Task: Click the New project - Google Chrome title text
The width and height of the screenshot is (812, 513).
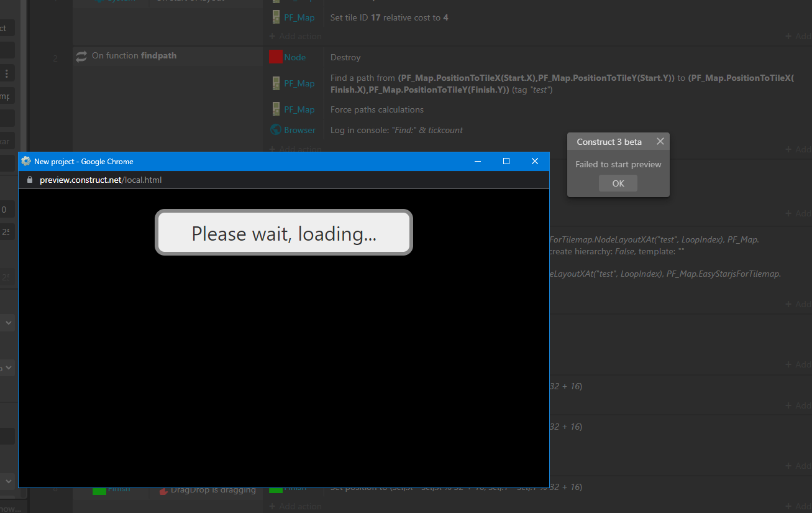Action: click(x=84, y=161)
